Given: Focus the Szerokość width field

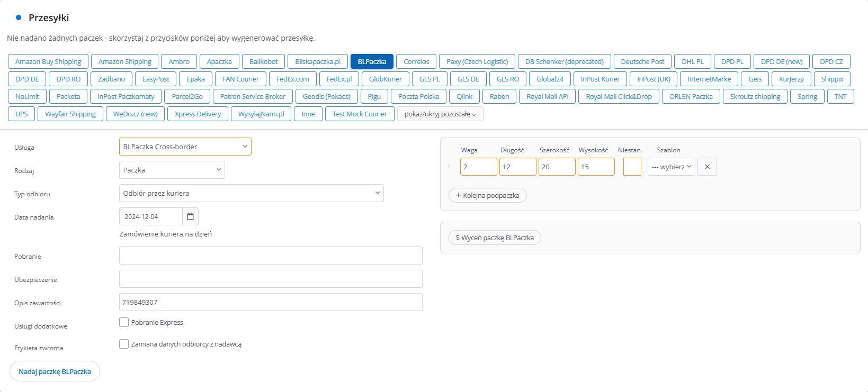Looking at the screenshot, I should click(x=557, y=167).
